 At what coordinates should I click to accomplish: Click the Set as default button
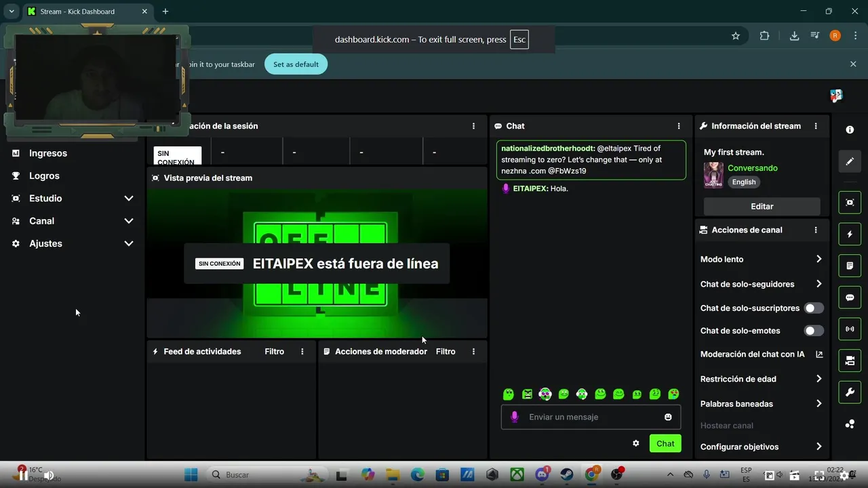296,64
